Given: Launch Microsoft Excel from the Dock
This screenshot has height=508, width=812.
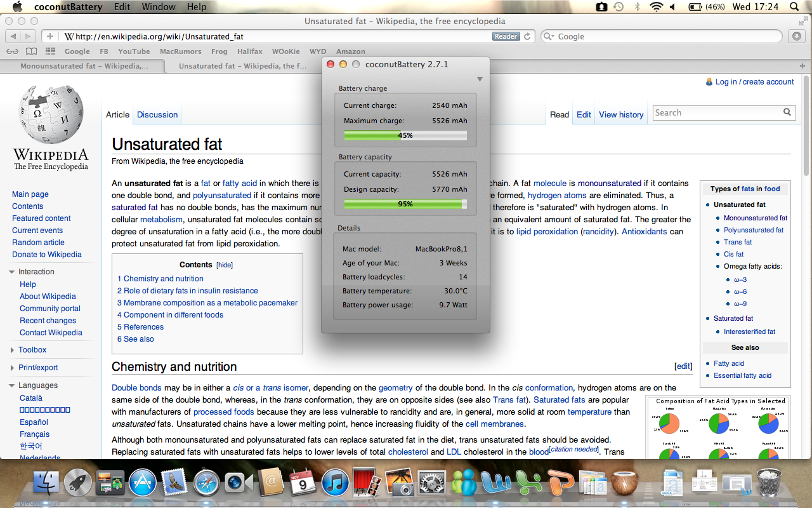Looking at the screenshot, I should point(530,483).
